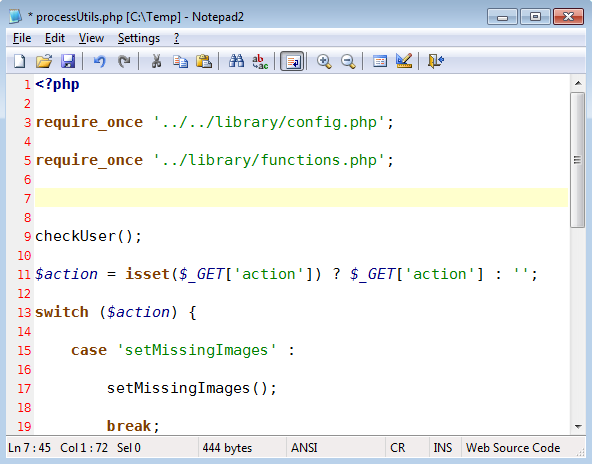Click the scrollbar down arrow
This screenshot has height=464, width=592.
point(578,427)
